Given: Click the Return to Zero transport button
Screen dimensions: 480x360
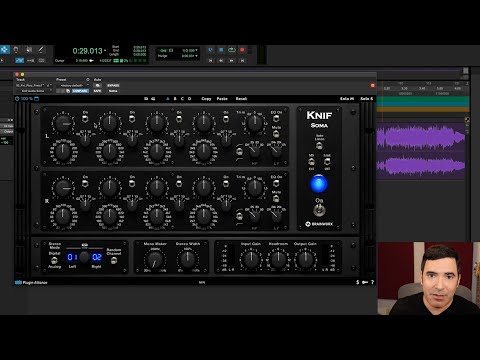Looking at the screenshot, I should (210, 60).
